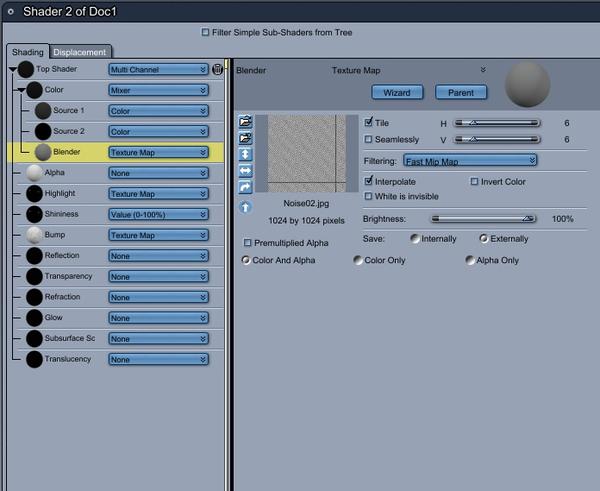This screenshot has width=600, height=491.
Task: Flip the texture horizontally
Action: [x=245, y=171]
